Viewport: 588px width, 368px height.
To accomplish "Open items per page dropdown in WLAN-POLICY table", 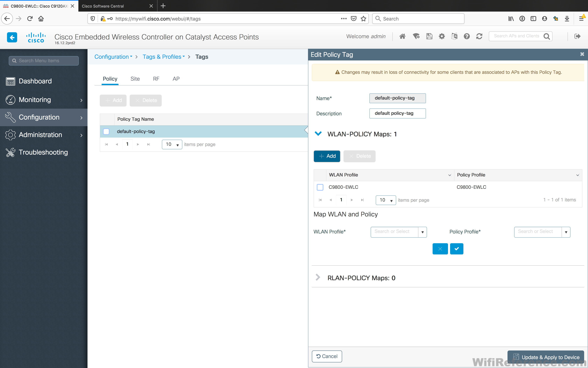I will point(386,200).
